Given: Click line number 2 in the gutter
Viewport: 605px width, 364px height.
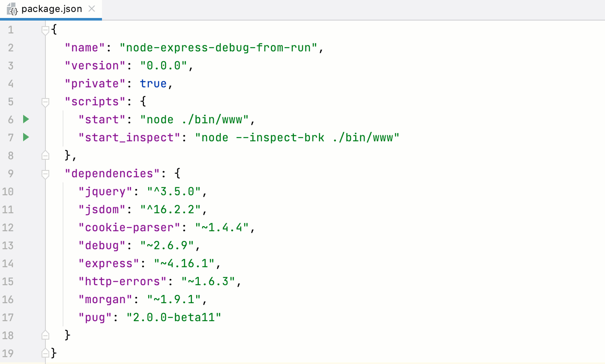Looking at the screenshot, I should tap(11, 48).
